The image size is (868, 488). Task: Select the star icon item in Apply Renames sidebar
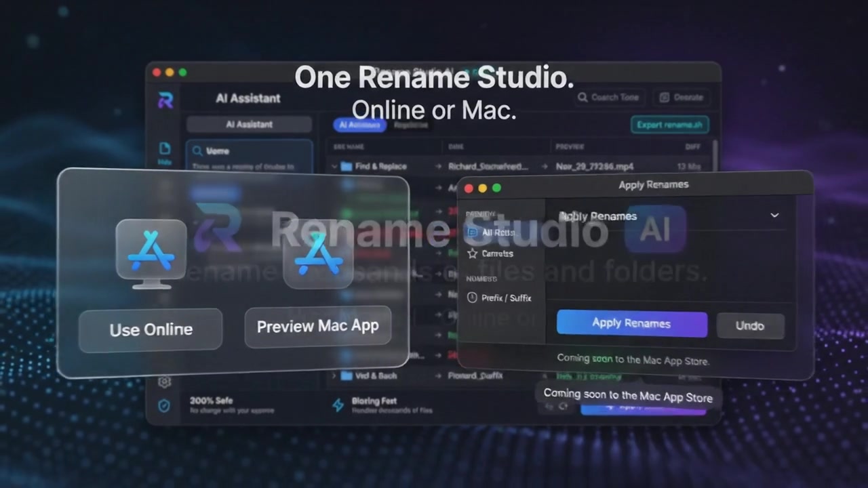tap(473, 253)
